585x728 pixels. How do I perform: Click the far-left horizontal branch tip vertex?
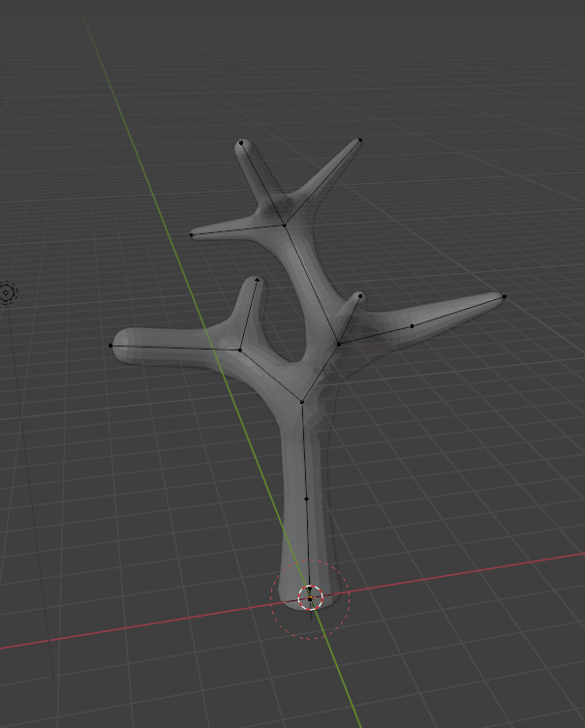111,346
